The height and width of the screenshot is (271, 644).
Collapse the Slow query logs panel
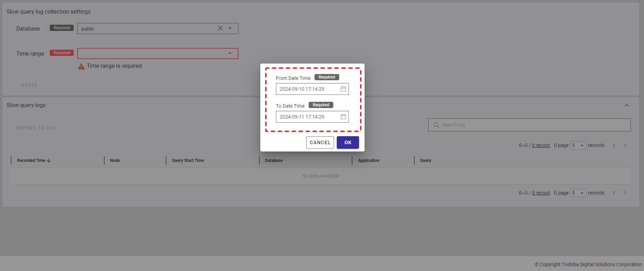pyautogui.click(x=627, y=105)
